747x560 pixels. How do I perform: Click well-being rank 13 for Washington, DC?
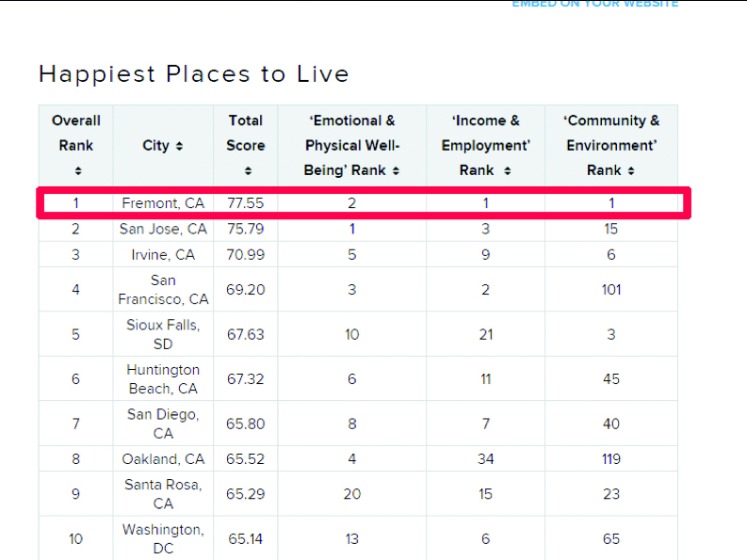[352, 538]
